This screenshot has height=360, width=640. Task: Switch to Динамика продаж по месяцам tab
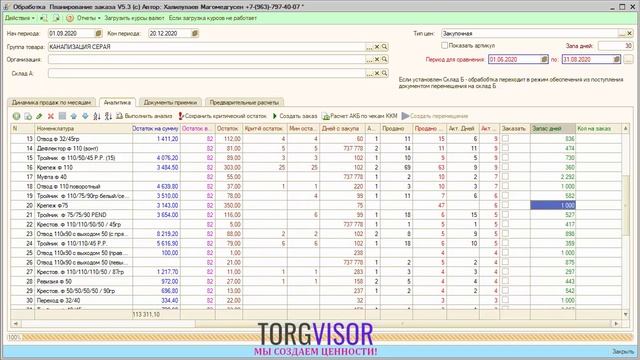point(51,102)
